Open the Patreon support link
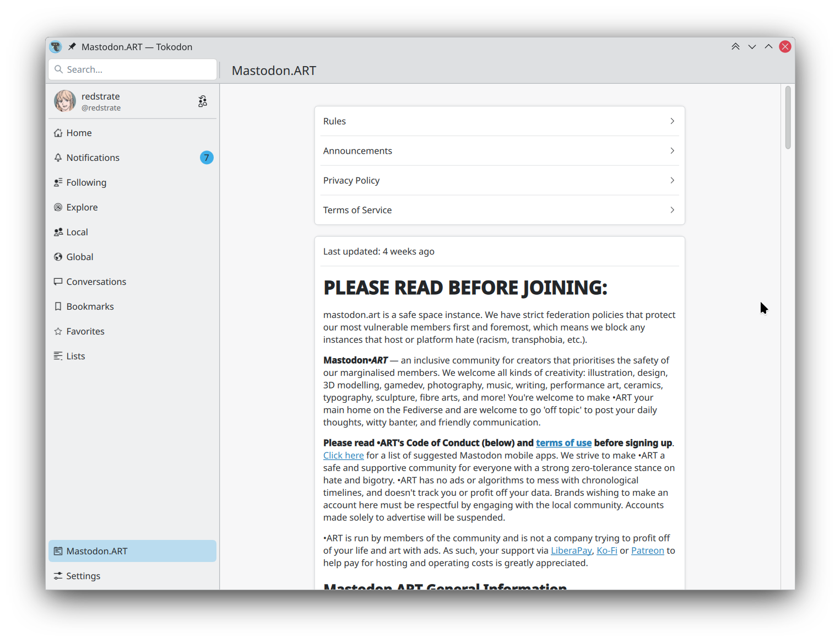Screen dimensions: 840x643 coord(648,550)
